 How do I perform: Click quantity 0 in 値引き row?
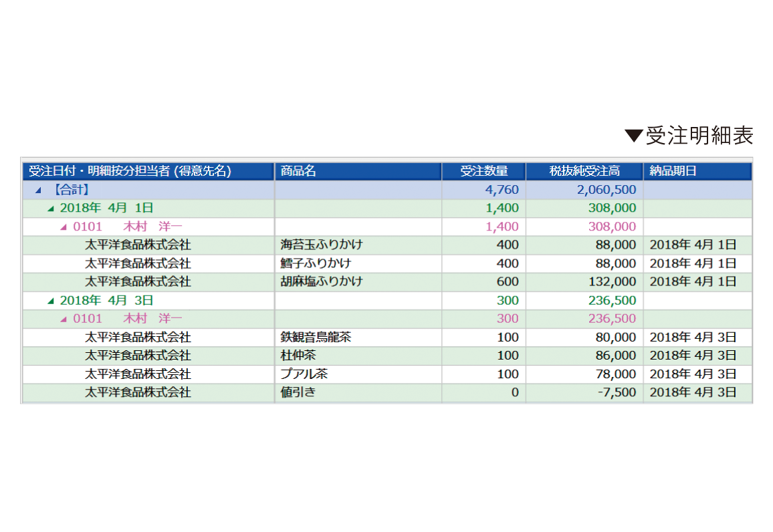pyautogui.click(x=515, y=392)
